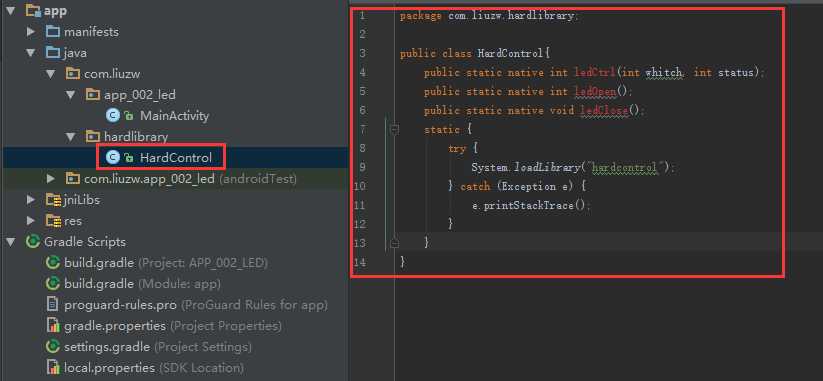Screen dimensions: 823x381
Task: Collapse the java folder arrow
Action: [31, 53]
